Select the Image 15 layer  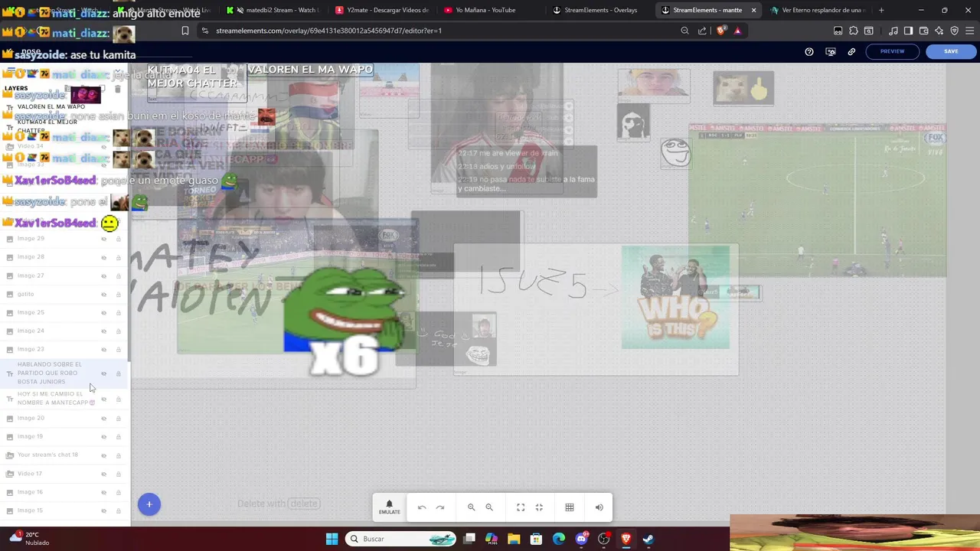[63, 510]
